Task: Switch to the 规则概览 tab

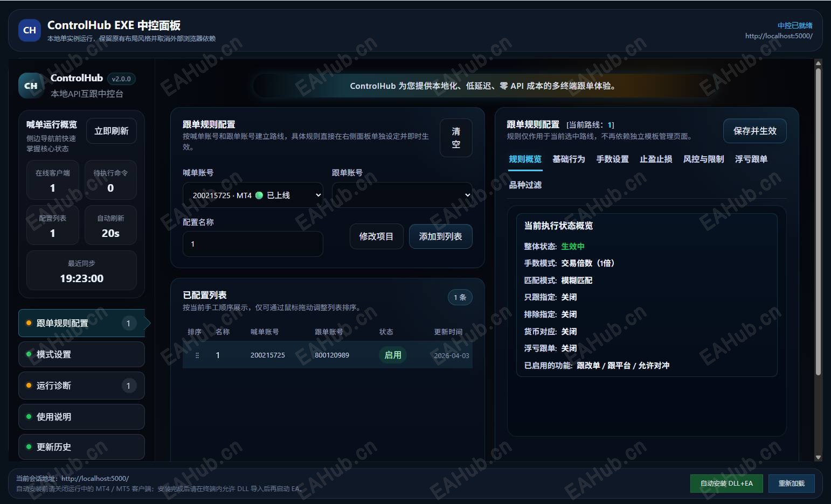Action: 525,159
